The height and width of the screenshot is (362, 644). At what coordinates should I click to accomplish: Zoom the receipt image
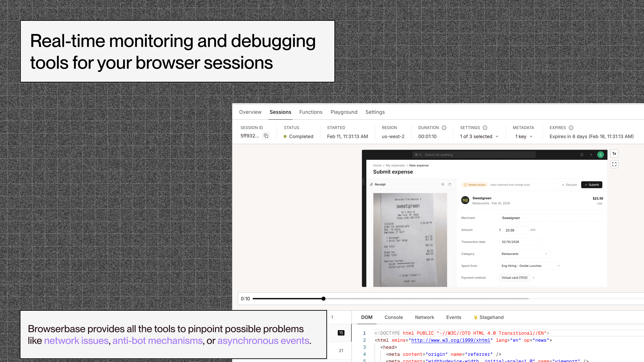[443, 184]
